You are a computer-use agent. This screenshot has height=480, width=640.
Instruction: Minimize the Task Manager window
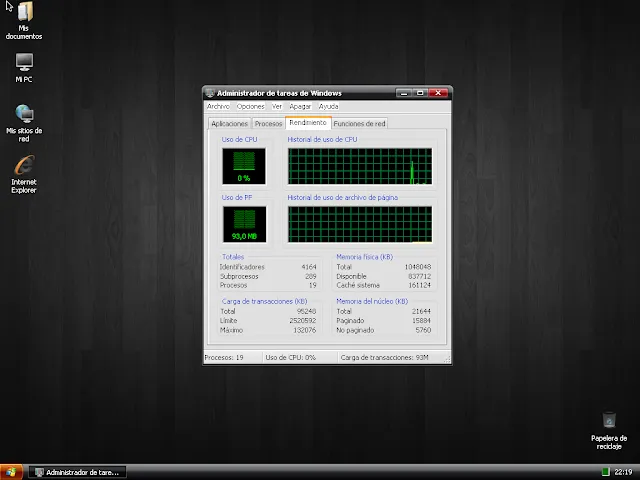[x=404, y=93]
